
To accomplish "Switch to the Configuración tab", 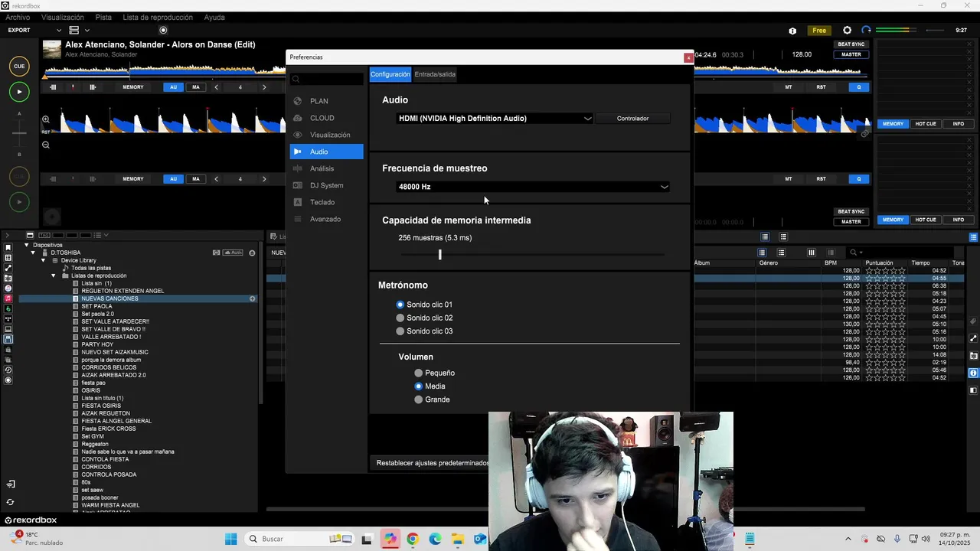I will tap(390, 74).
